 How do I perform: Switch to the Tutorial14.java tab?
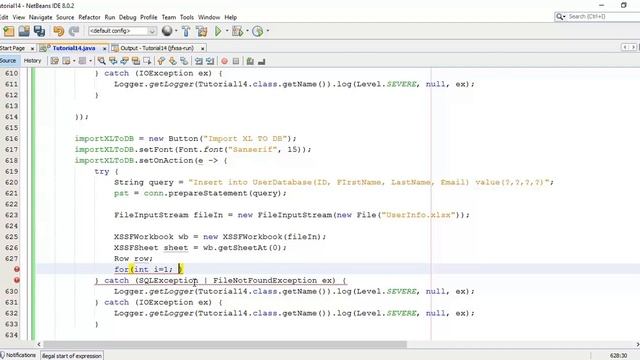tap(73, 48)
